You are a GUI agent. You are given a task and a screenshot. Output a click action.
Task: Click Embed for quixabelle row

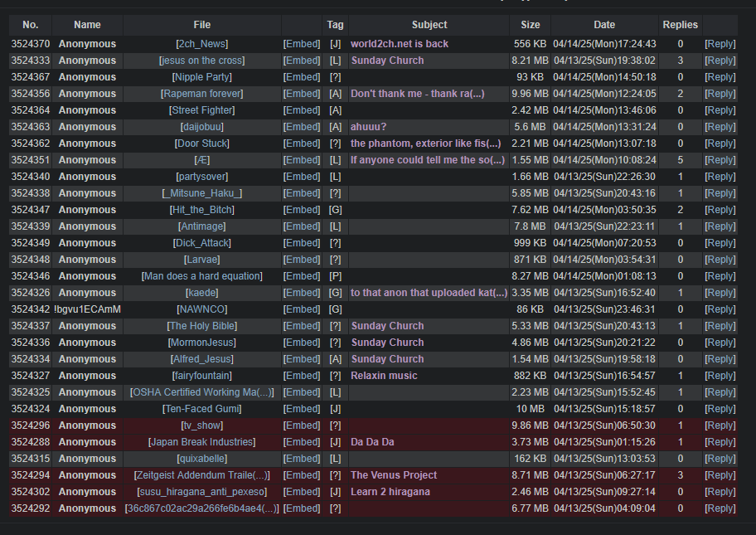point(302,459)
